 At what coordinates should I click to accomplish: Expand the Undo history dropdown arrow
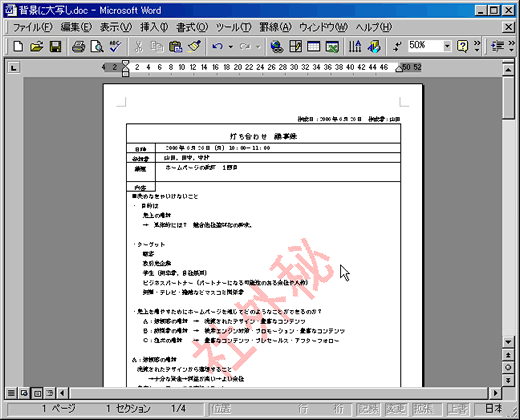pos(230,47)
